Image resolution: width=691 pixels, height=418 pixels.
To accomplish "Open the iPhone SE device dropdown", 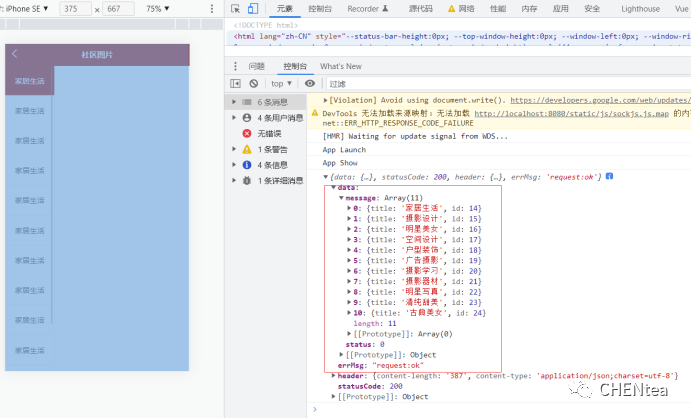I will point(28,8).
